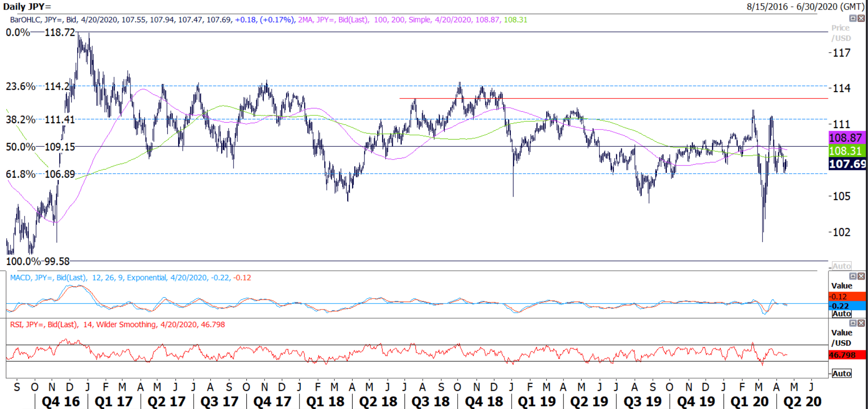Maximize the MACD indicator pane
Screen dimensions: 868x409
[x=853, y=276]
